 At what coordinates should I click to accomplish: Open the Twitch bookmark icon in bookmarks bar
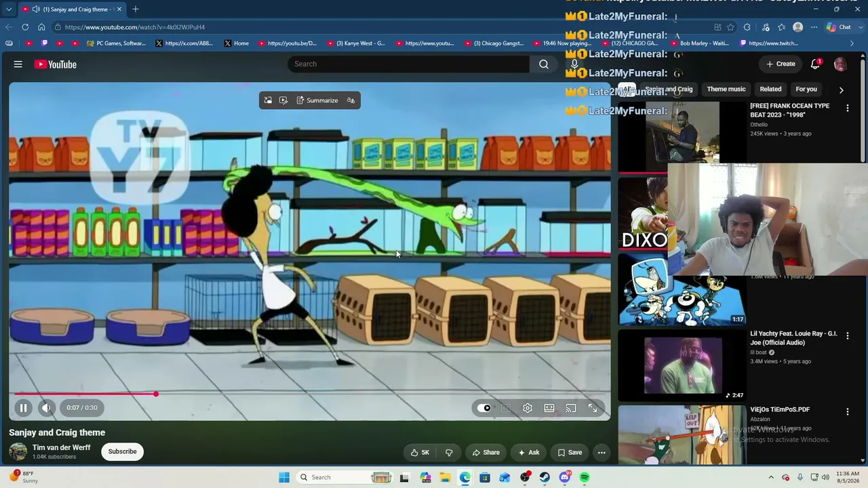[45, 43]
